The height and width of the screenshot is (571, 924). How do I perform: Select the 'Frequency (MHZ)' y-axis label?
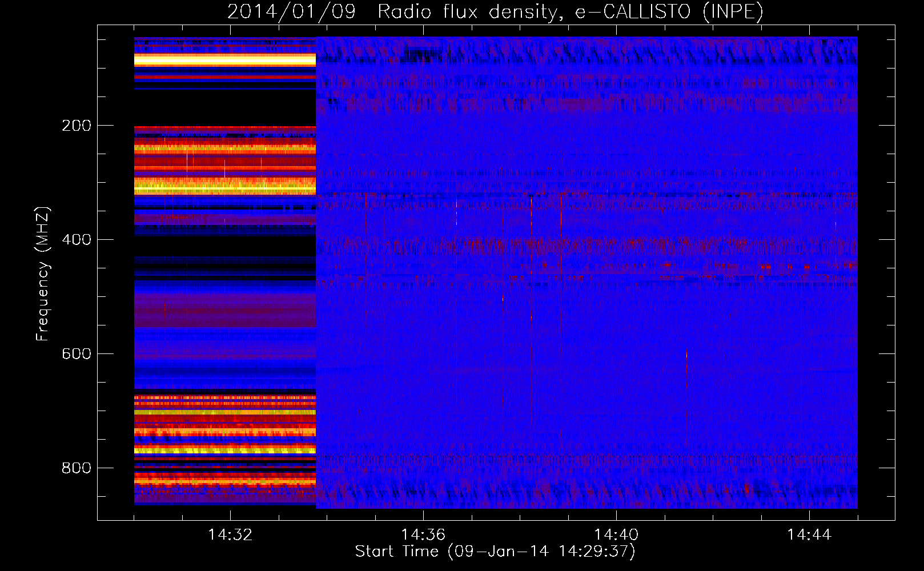[x=43, y=274]
